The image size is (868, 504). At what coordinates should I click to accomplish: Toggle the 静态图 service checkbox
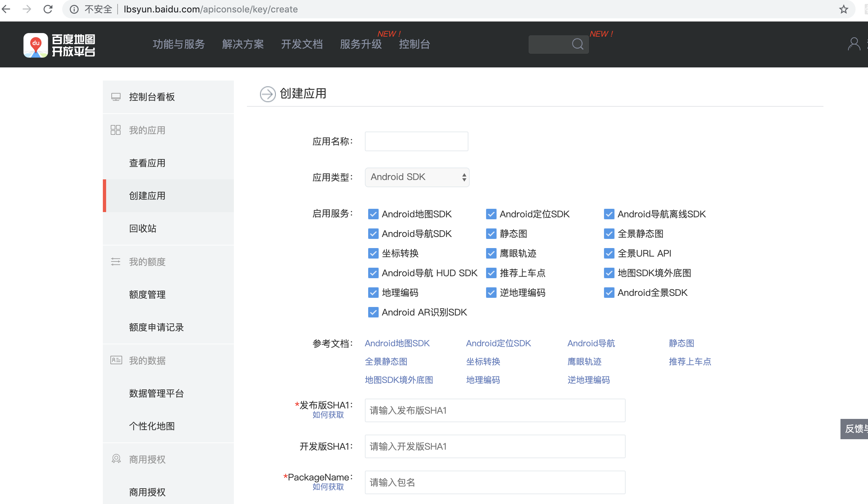click(x=491, y=233)
